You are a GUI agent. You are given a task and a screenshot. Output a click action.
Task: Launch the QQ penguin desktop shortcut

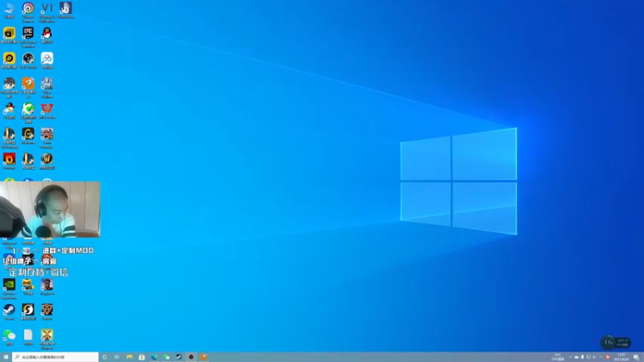coord(47,35)
